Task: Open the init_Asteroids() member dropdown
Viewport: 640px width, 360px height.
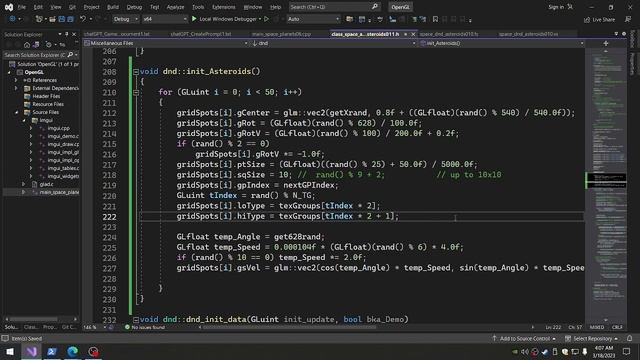Action: click(x=502, y=43)
